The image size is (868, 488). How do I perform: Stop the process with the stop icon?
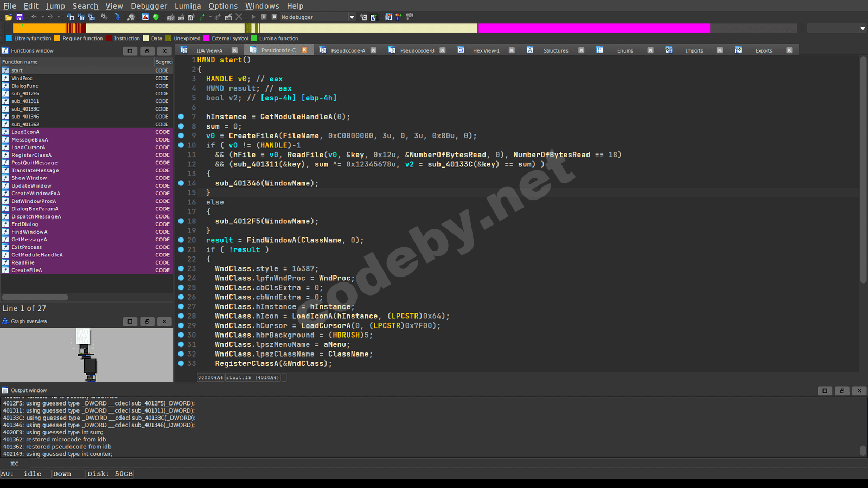[x=274, y=17]
